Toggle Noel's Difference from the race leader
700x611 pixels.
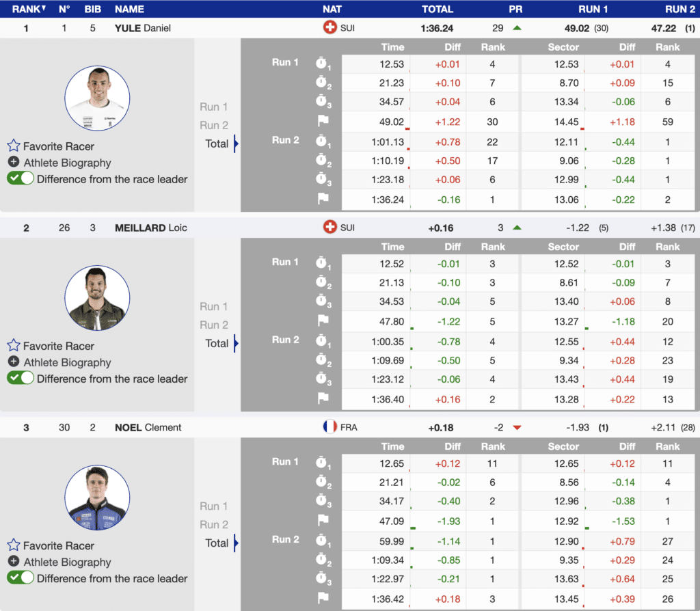[21, 578]
